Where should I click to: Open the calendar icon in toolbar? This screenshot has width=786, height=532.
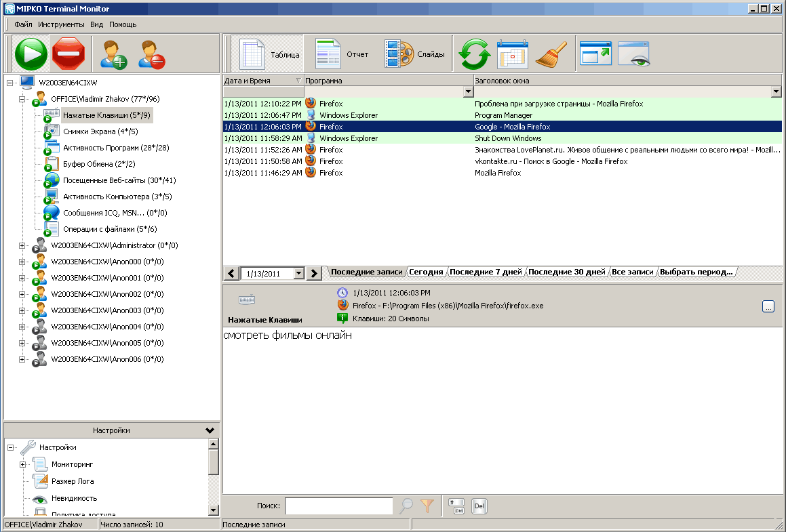click(512, 54)
